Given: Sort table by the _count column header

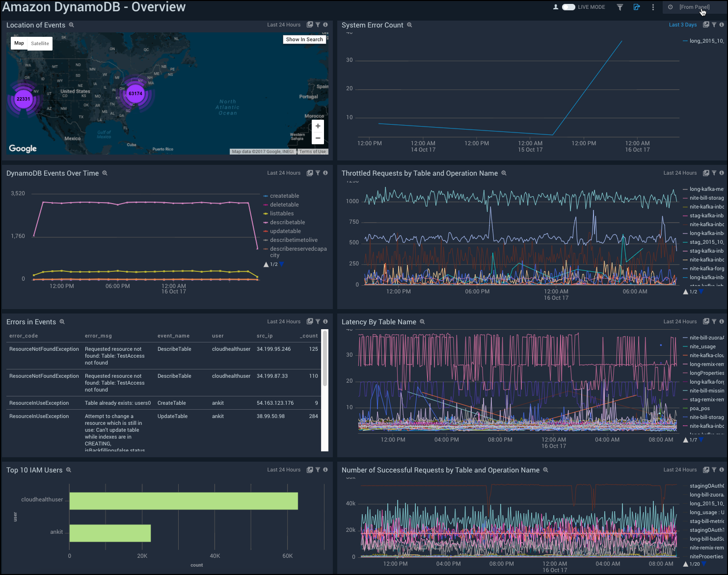Looking at the screenshot, I should 309,336.
